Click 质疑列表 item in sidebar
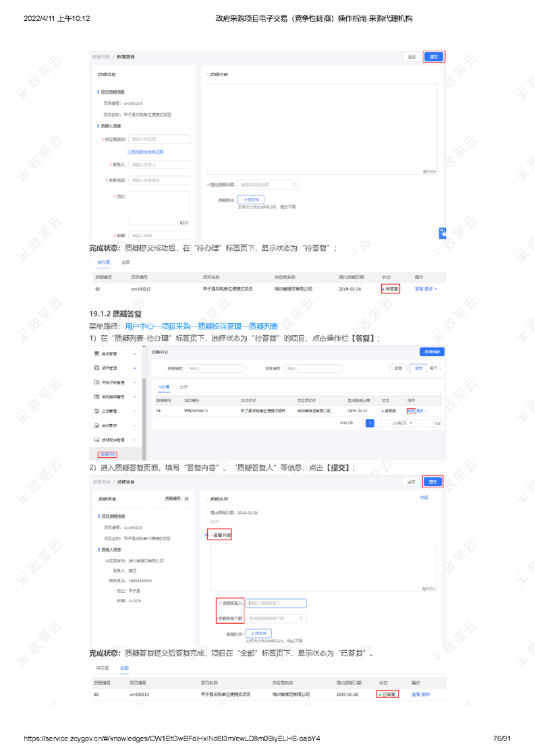The width and height of the screenshot is (535, 756). (x=108, y=455)
